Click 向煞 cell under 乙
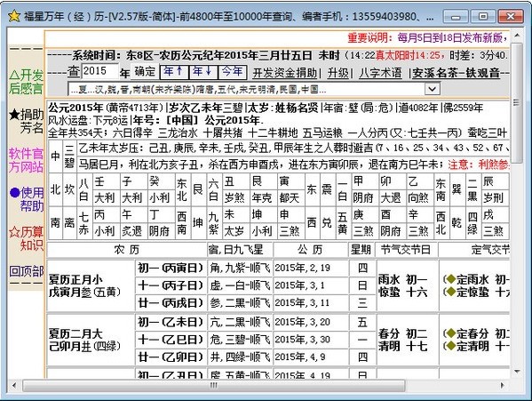532x401 pixels. (420, 197)
